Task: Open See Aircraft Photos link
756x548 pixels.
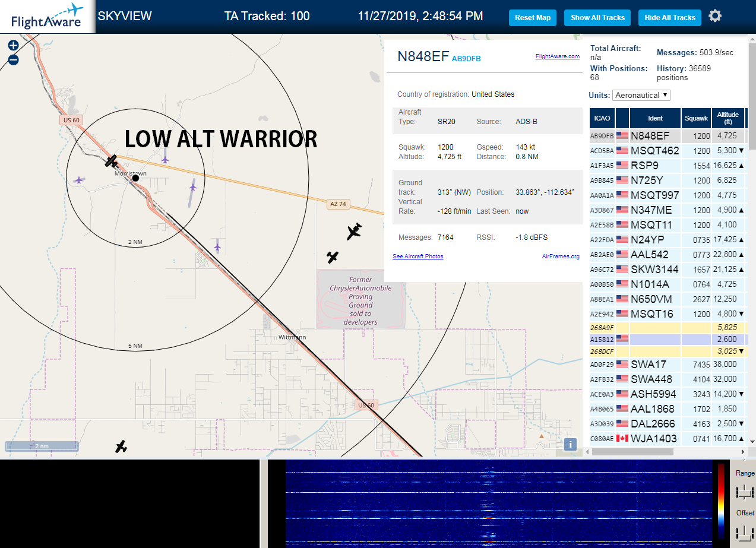Action: (417, 256)
